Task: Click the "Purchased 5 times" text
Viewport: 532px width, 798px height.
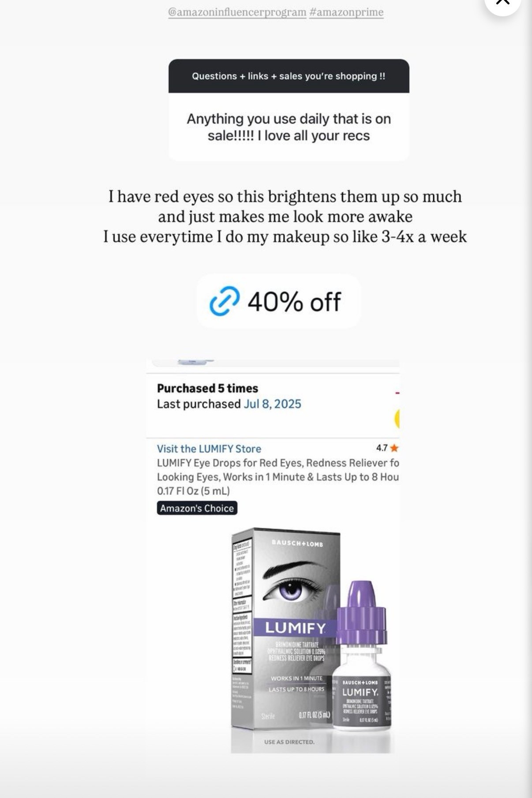Action: [207, 388]
